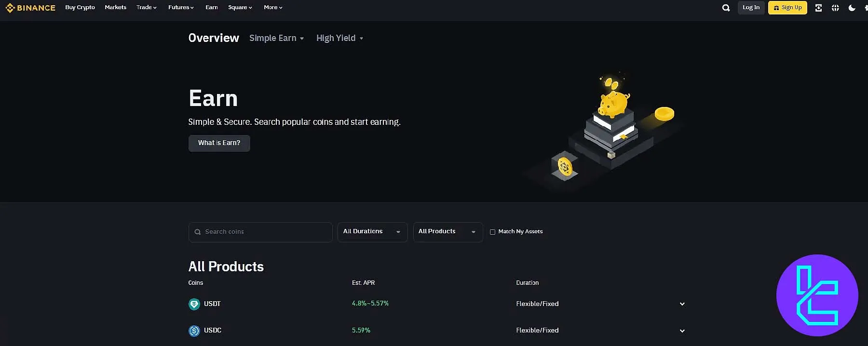Open the Trade menu in navbar
868x346 pixels.
pos(146,7)
